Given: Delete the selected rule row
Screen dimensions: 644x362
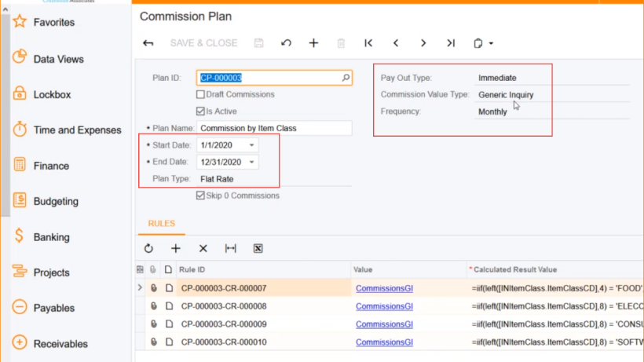Looking at the screenshot, I should [x=203, y=248].
